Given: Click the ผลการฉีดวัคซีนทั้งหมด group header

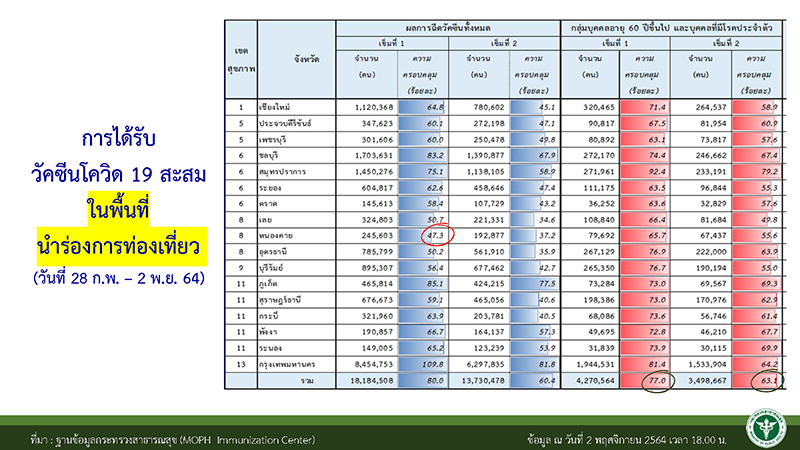Looking at the screenshot, I should point(447,26).
